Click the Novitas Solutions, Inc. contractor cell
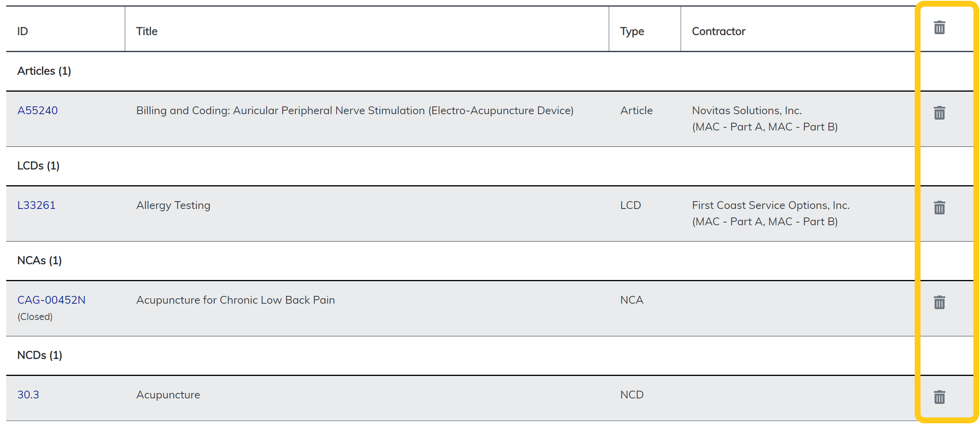 pyautogui.click(x=747, y=111)
